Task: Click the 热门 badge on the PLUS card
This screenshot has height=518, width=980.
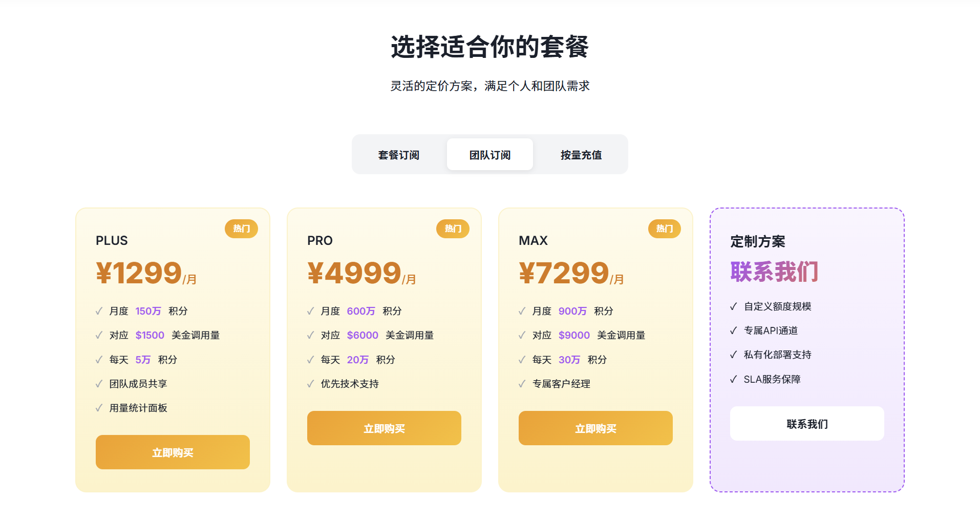Action: (x=241, y=229)
